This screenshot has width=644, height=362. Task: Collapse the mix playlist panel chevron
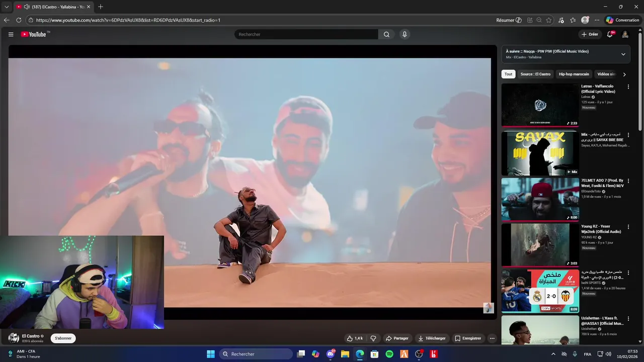[623, 54]
